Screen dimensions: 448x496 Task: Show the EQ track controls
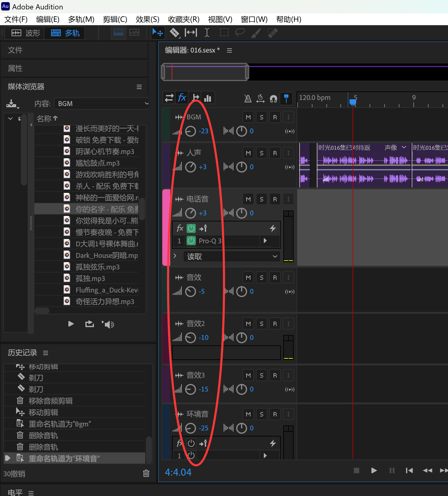click(208, 98)
